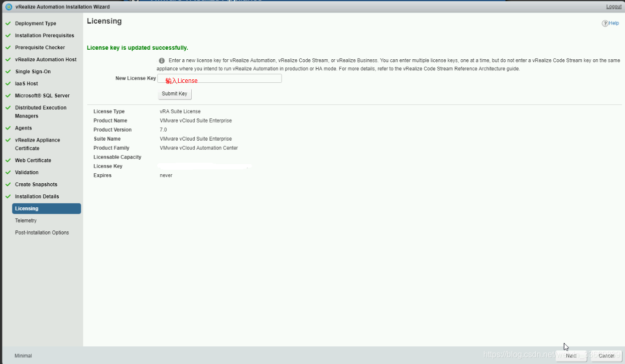Click the checkmark next to Agents
The width and height of the screenshot is (625, 364).
8,128
